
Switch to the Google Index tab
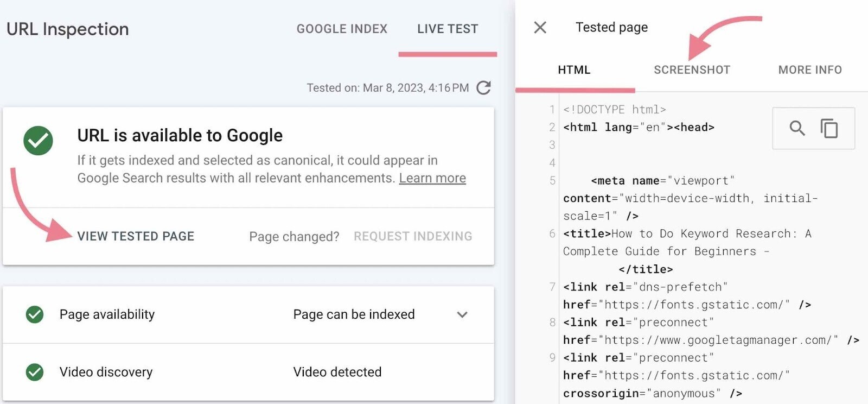(x=342, y=29)
